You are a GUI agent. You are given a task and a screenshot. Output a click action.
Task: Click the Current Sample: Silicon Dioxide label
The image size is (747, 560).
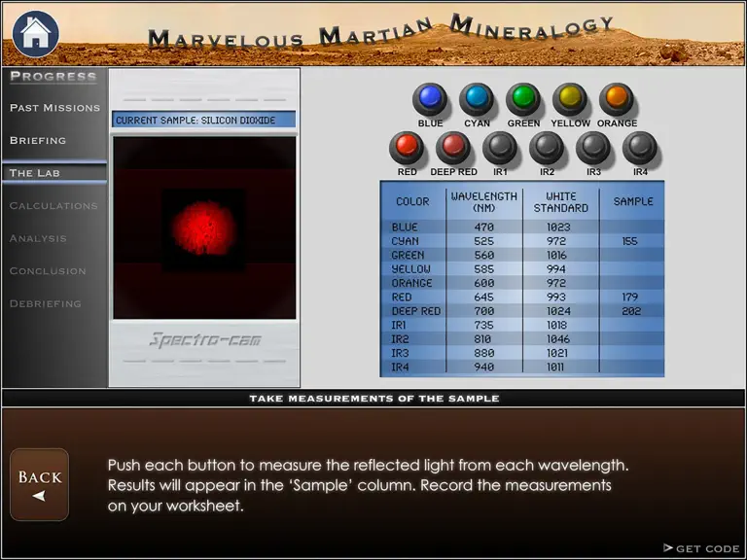204,120
